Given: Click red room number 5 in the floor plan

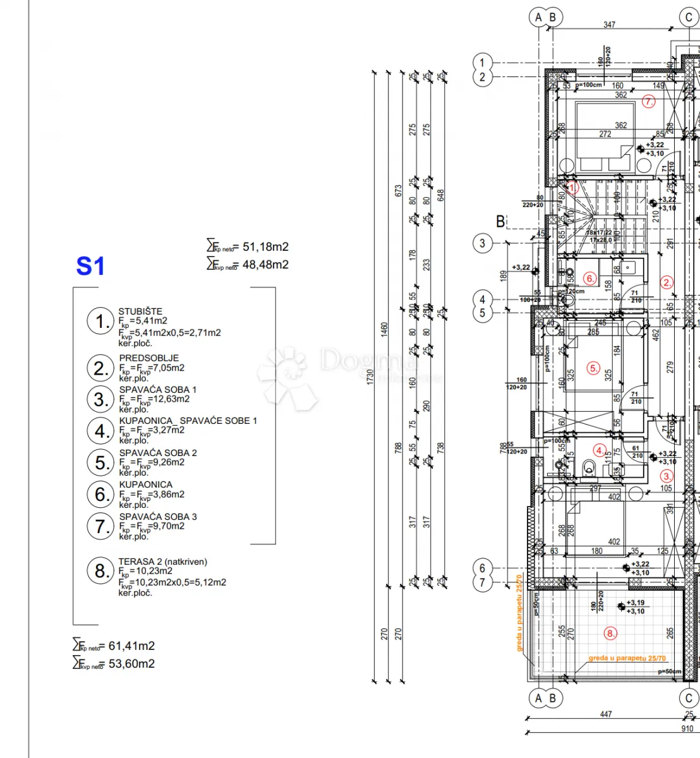Looking at the screenshot, I should pos(593,368).
